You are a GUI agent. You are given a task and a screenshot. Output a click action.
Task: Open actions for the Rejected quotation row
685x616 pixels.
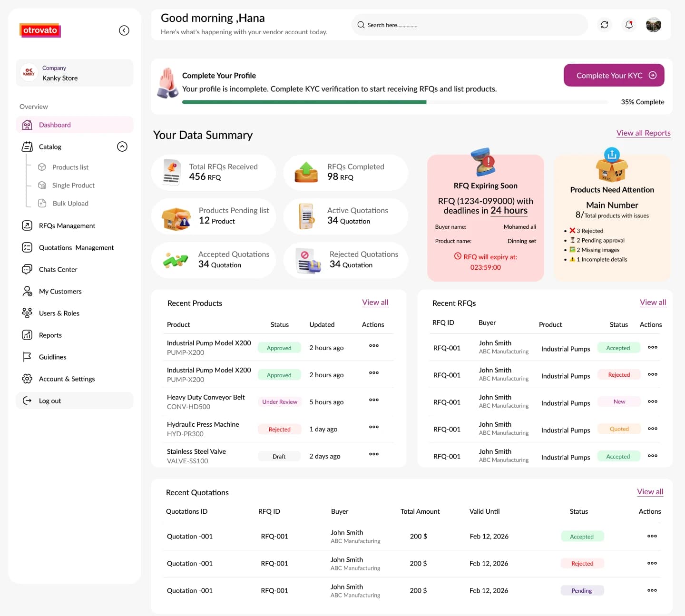coord(652,563)
